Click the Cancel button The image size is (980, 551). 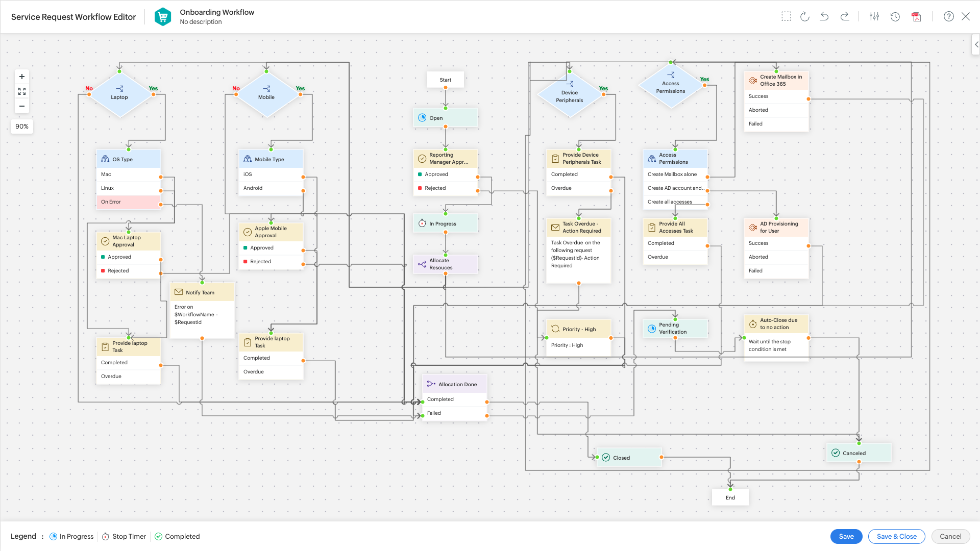pos(950,536)
